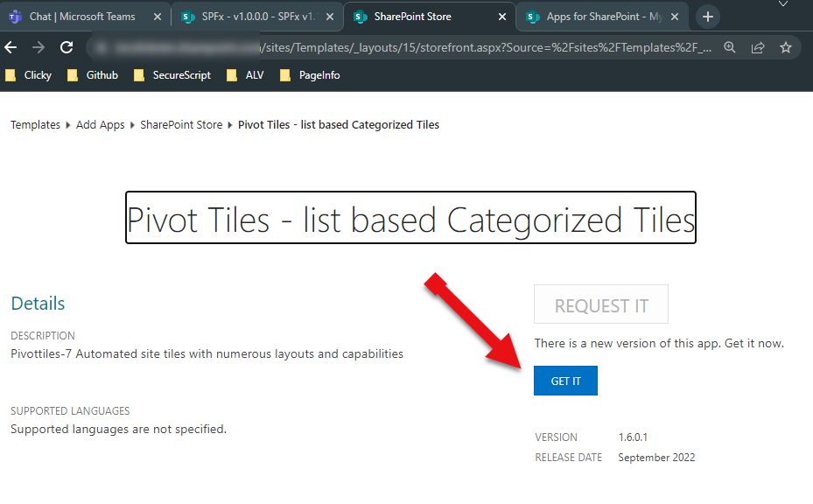
Task: Close the SharePoint Store tab
Action: point(502,17)
